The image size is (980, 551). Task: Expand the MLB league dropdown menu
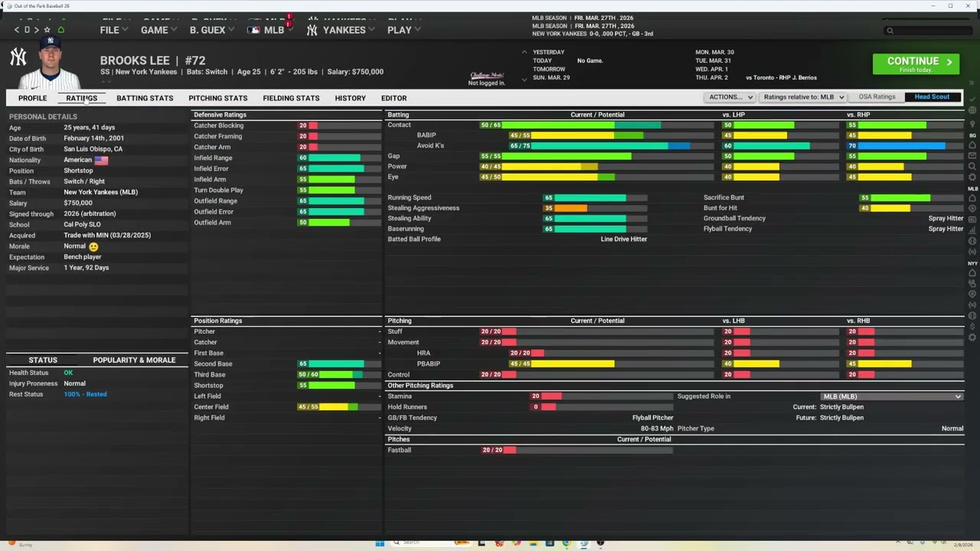[x=272, y=30]
